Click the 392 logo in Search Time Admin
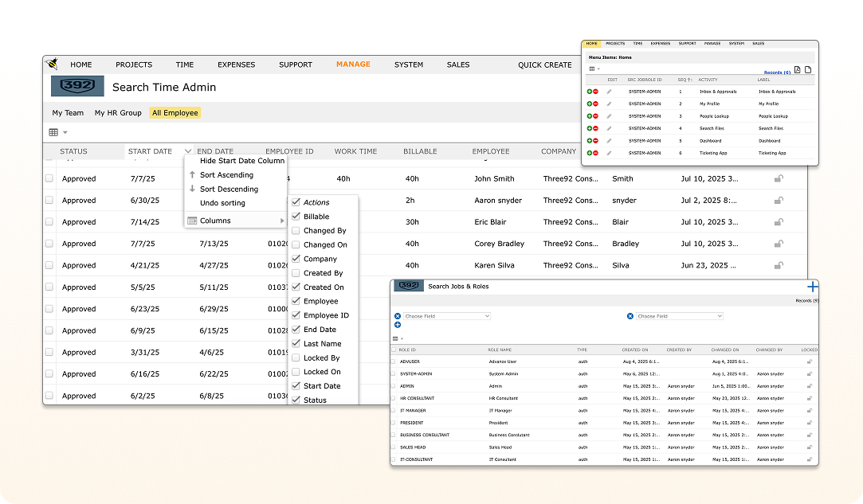Image resolution: width=863 pixels, height=504 pixels. (77, 86)
